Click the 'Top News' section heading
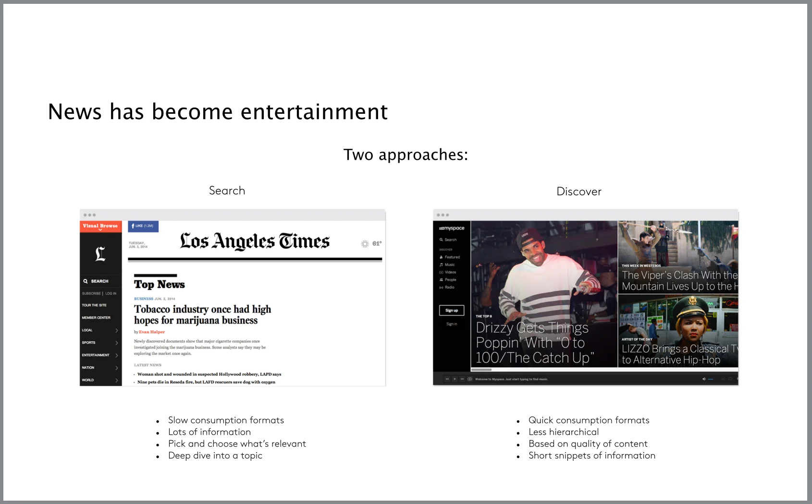 click(160, 285)
